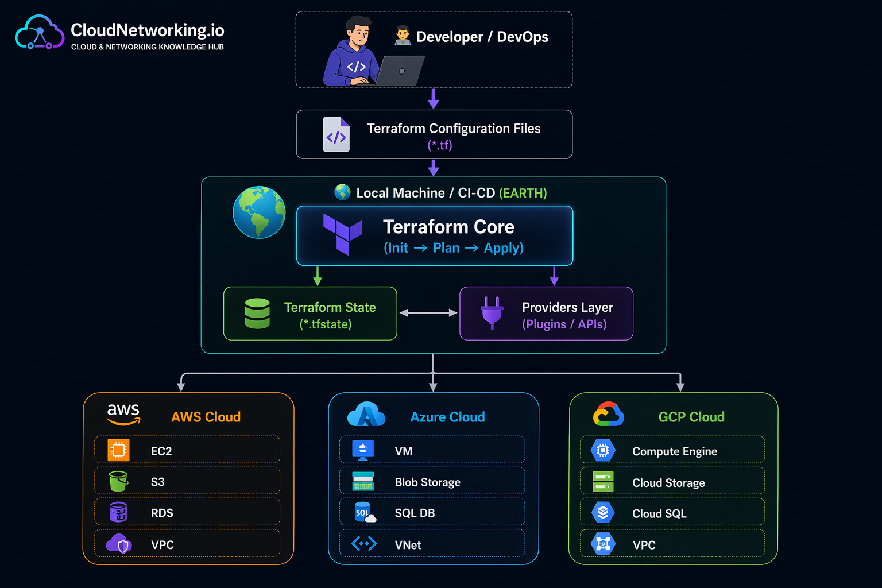Click the VPC label under AWS Cloud
Screen dimensions: 882x588
pos(163,545)
